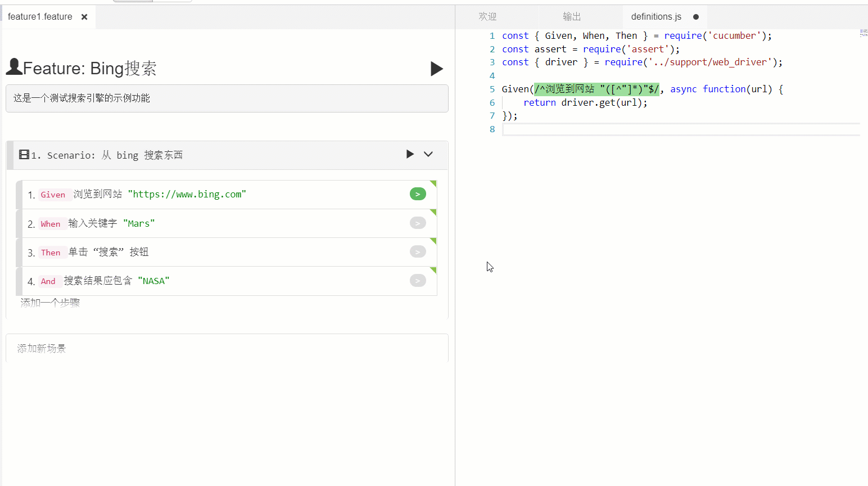
Task: Open the 欢迎 tab
Action: [x=487, y=17]
